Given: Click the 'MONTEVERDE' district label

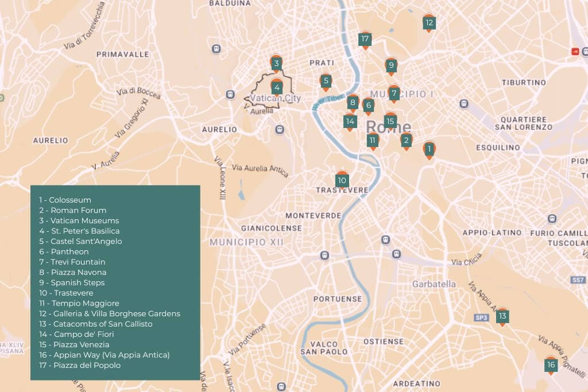Looking at the screenshot, I should (314, 216).
